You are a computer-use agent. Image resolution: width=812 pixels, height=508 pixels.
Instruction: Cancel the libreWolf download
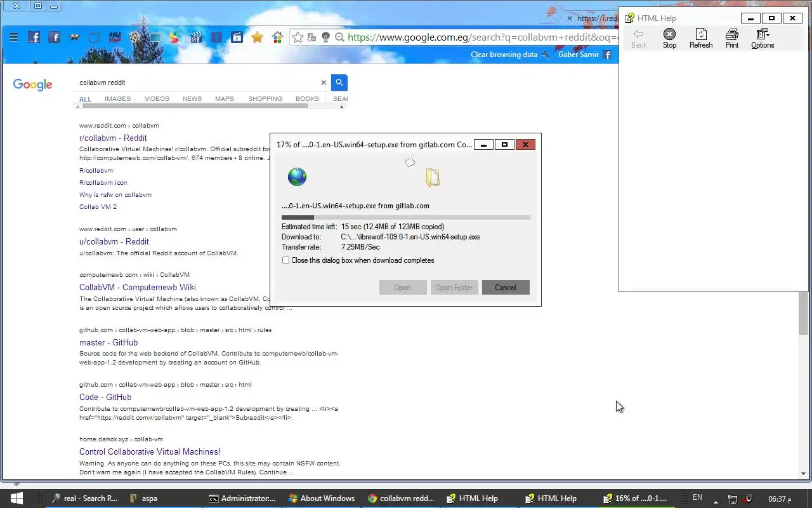click(506, 288)
